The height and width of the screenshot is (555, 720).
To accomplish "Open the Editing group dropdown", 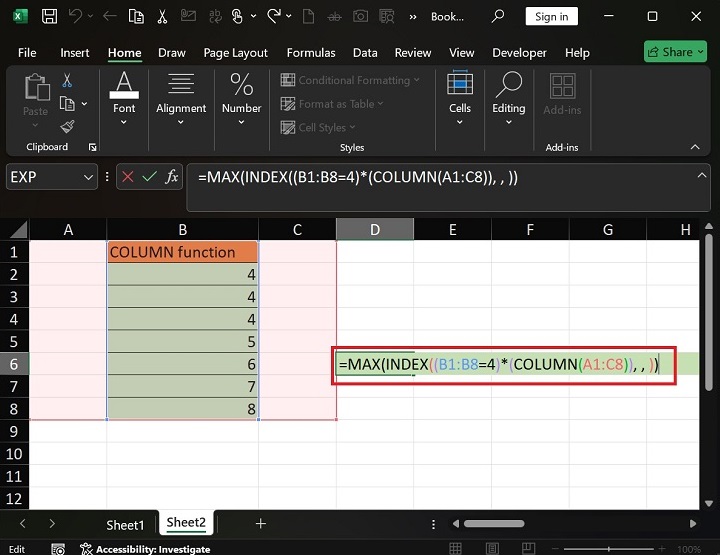I will pos(509,122).
